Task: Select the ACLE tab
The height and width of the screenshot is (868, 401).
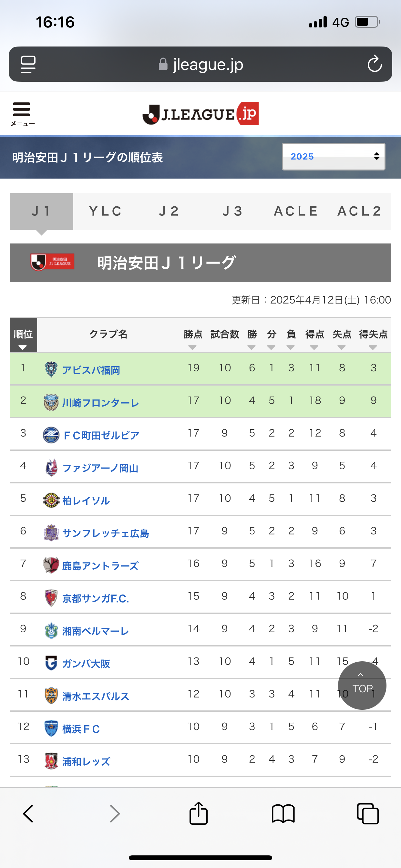Action: point(296,211)
